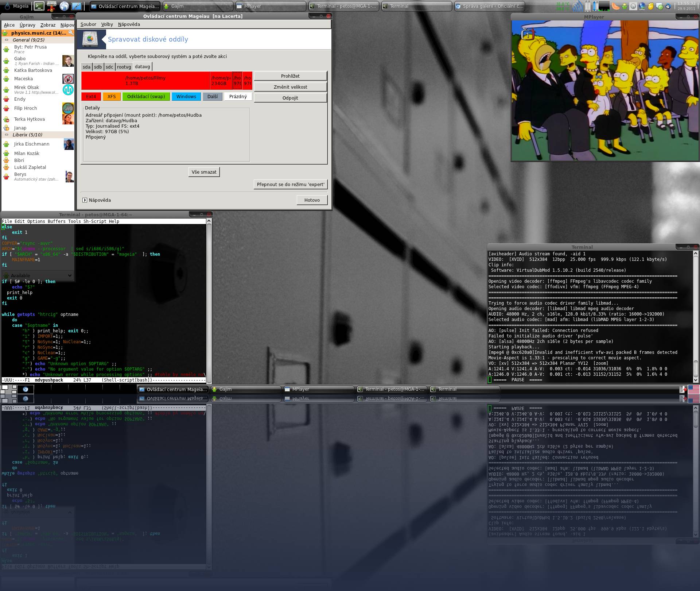This screenshot has height=591, width=700.
Task: Click the orange Clementine tray icon
Action: (615, 6)
